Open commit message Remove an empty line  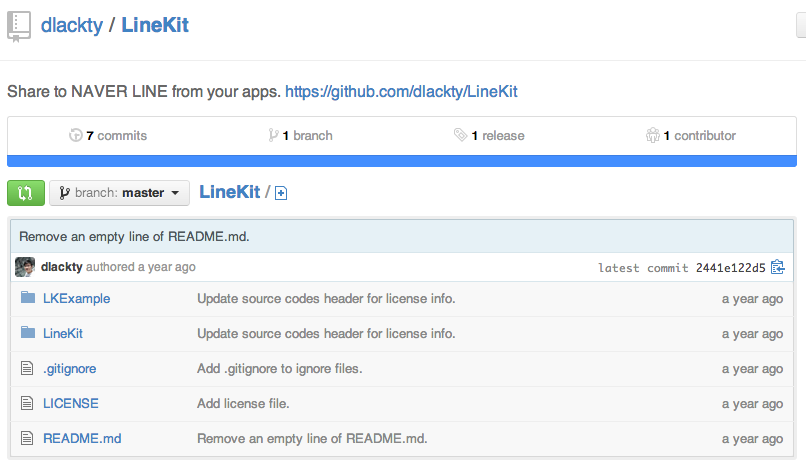click(x=134, y=236)
